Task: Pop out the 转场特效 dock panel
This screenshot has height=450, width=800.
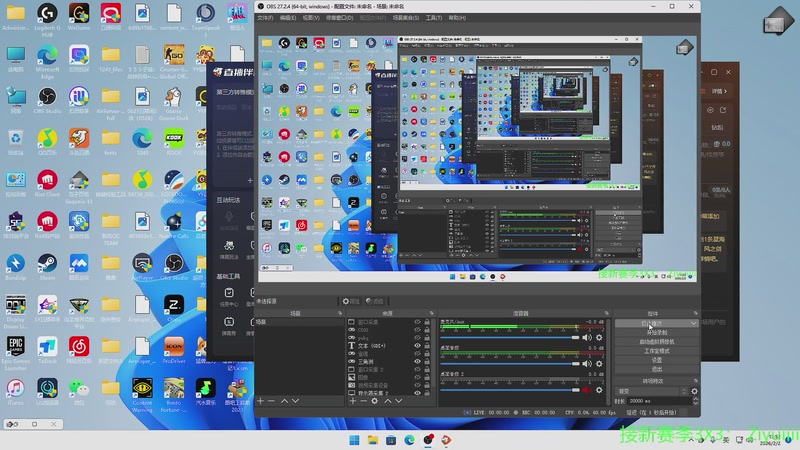Action: point(695,381)
